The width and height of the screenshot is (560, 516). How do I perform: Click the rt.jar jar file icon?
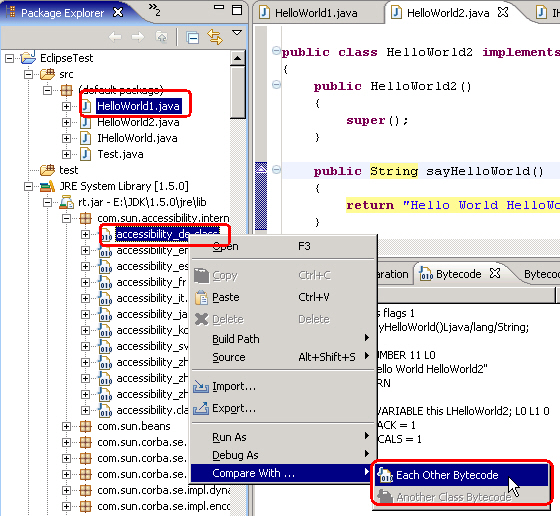[x=66, y=202]
